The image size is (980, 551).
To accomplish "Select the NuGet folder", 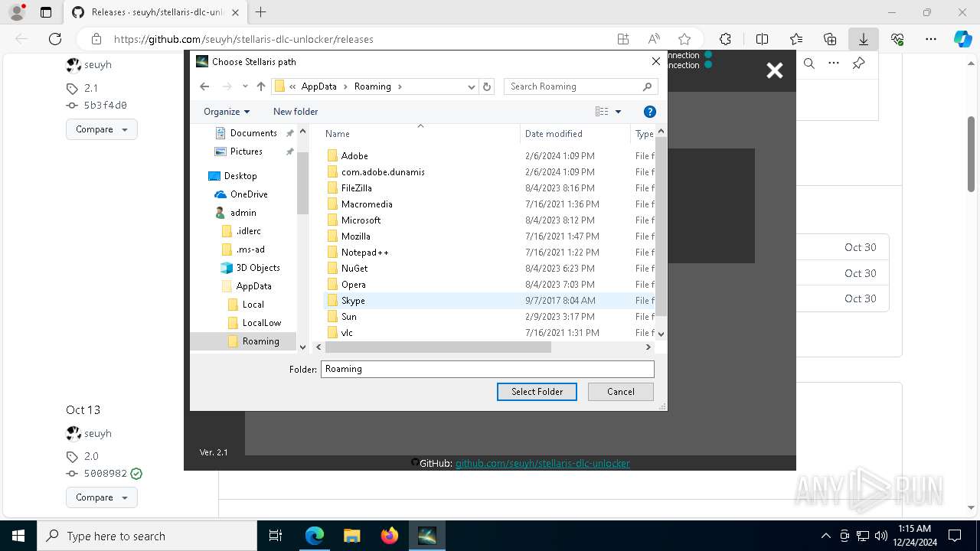I will click(x=354, y=268).
